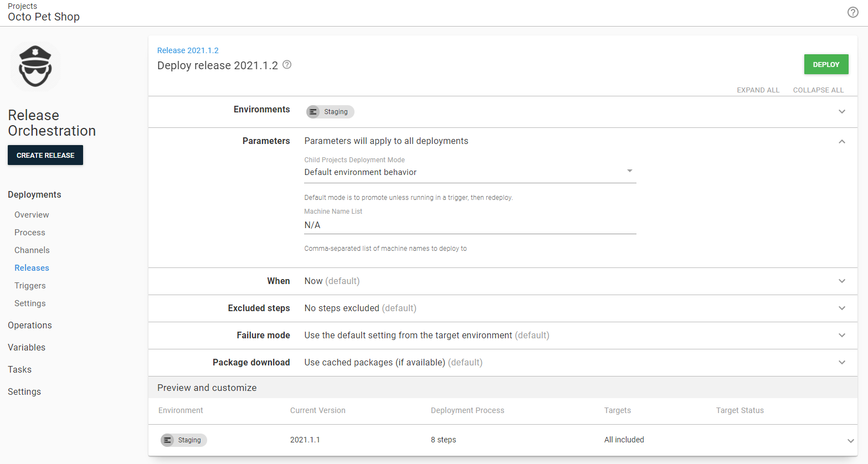Screen dimensions: 868x464
Task: Click Expand All link
Action: pyautogui.click(x=758, y=90)
